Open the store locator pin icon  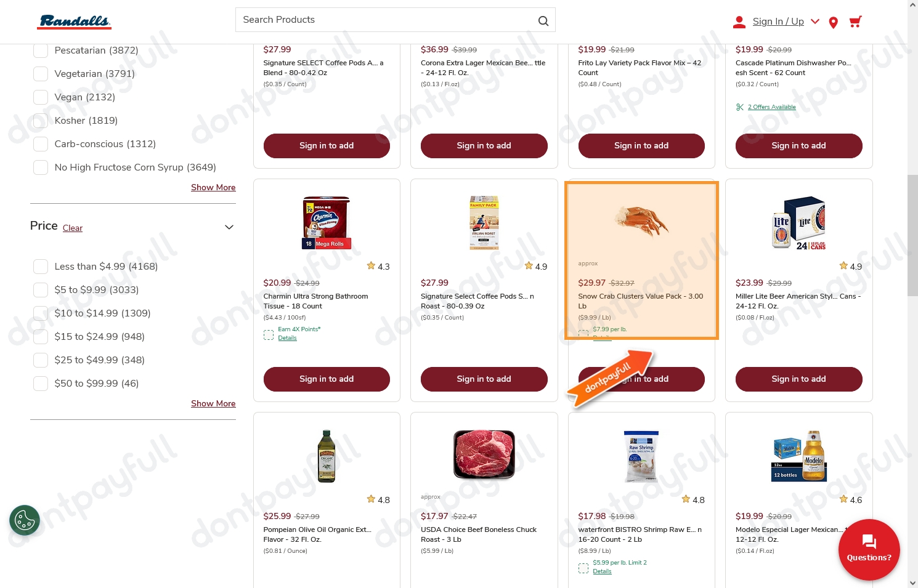(x=833, y=22)
